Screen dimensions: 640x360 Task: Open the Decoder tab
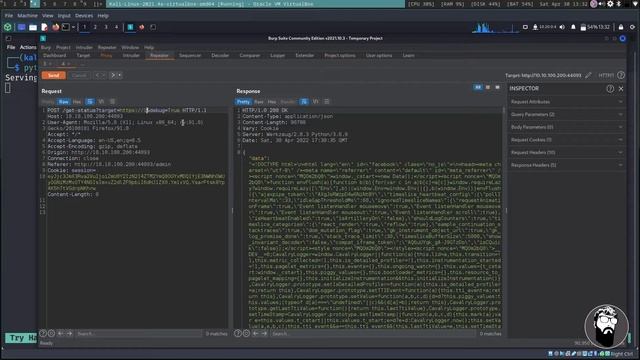tap(220, 56)
